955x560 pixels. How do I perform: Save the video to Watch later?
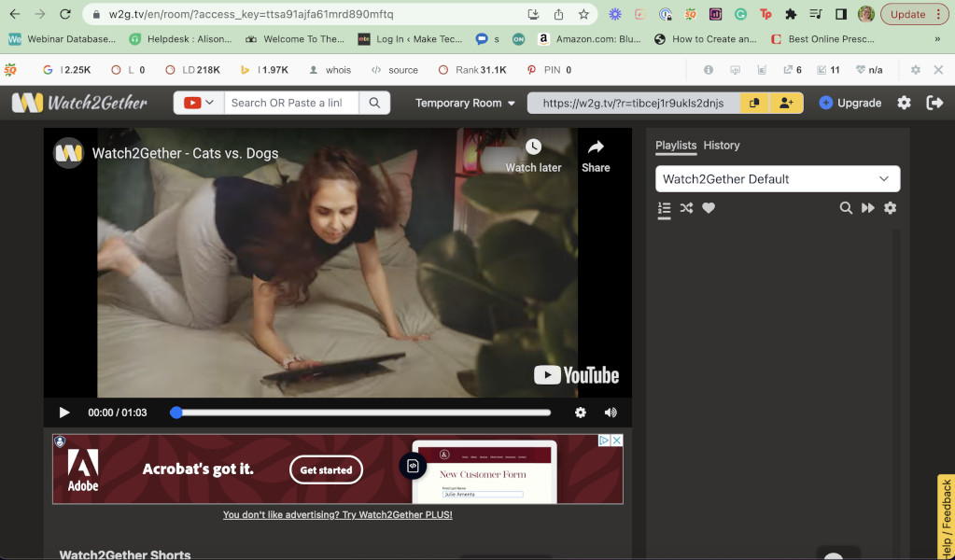point(532,155)
